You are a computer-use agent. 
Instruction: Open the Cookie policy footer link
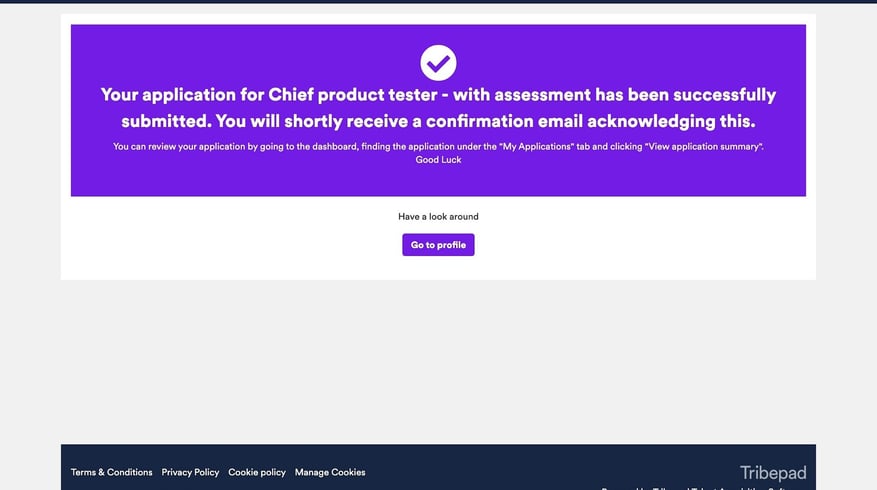point(257,472)
